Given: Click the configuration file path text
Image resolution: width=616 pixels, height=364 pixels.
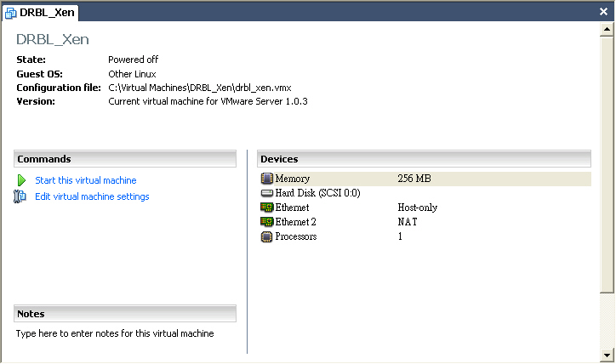Looking at the screenshot, I should pyautogui.click(x=200, y=88).
